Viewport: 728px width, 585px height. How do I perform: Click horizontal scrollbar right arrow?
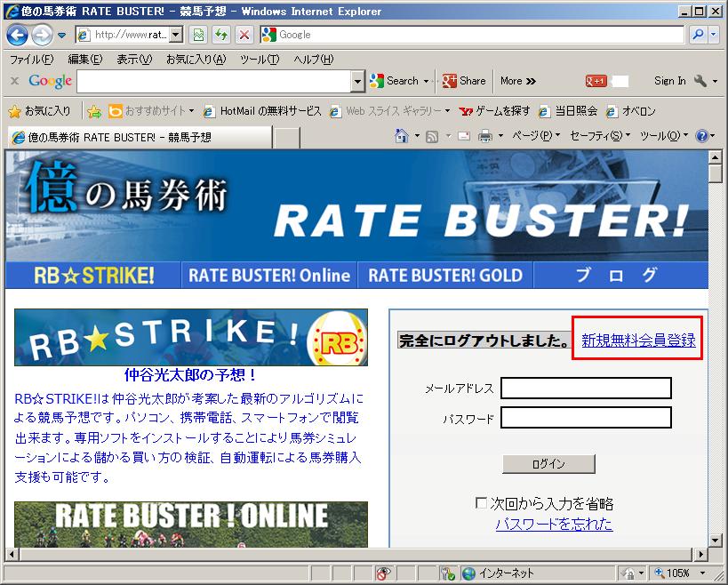tap(700, 554)
